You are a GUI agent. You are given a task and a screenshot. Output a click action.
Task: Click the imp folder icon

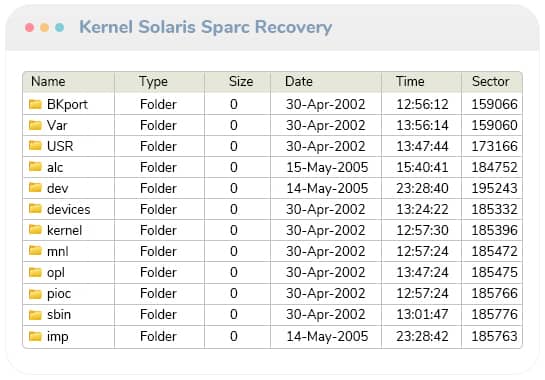(35, 336)
